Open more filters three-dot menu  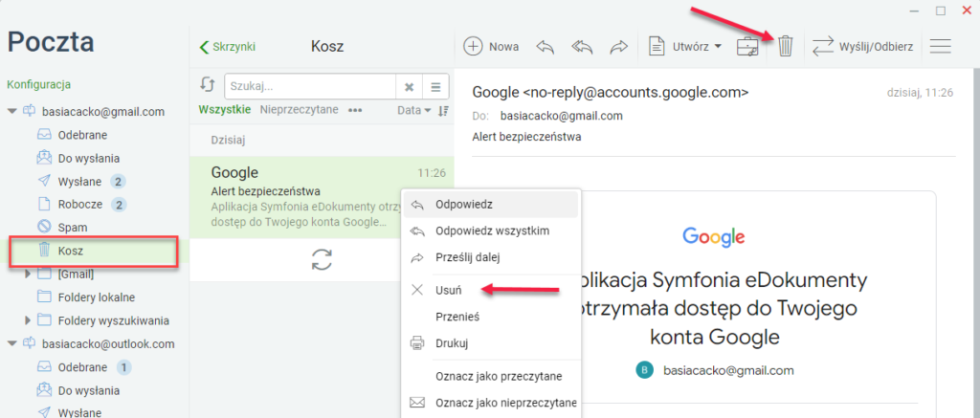356,110
